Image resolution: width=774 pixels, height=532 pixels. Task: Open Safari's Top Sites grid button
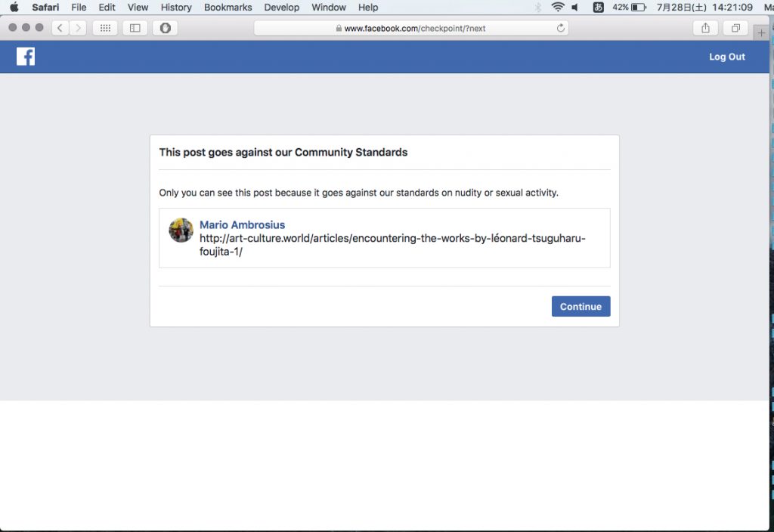coord(105,28)
